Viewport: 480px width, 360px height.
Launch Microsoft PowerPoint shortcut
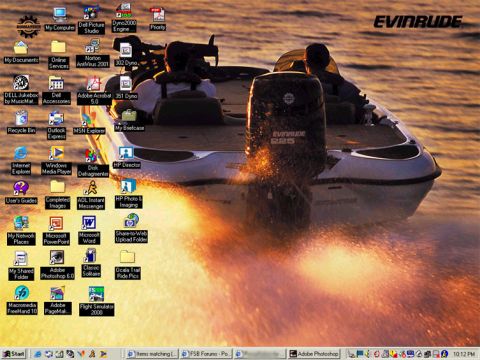56,231
